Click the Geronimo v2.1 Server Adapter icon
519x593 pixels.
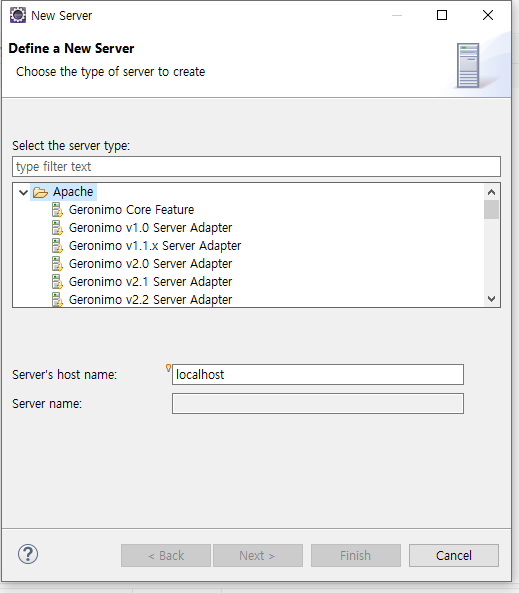tap(57, 282)
